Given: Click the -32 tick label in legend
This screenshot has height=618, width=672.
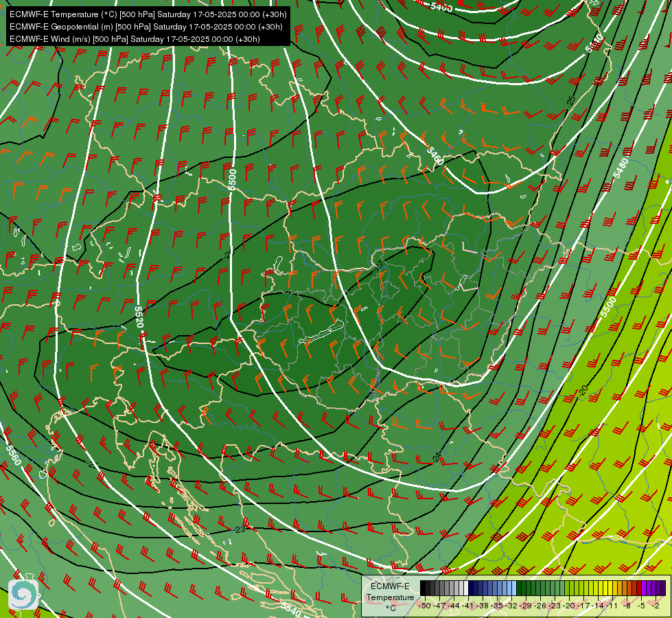Looking at the screenshot, I should coord(511,606).
